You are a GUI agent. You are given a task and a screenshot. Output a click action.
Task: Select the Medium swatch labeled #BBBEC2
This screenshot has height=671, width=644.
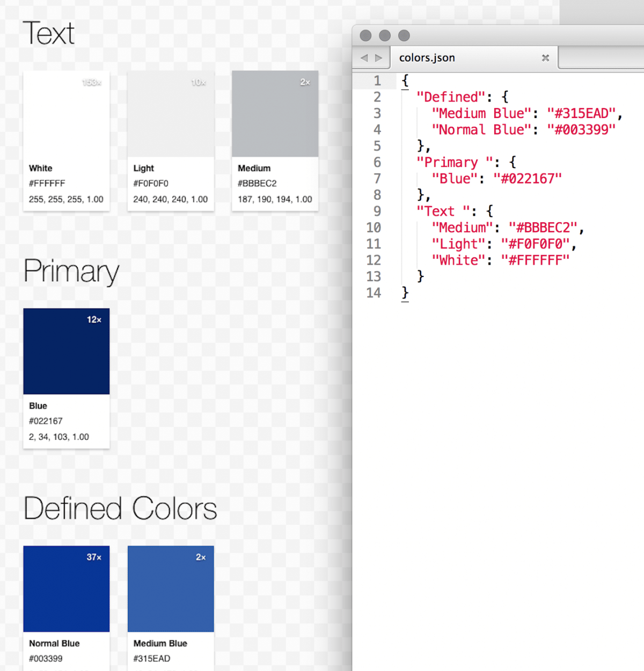[x=274, y=114]
